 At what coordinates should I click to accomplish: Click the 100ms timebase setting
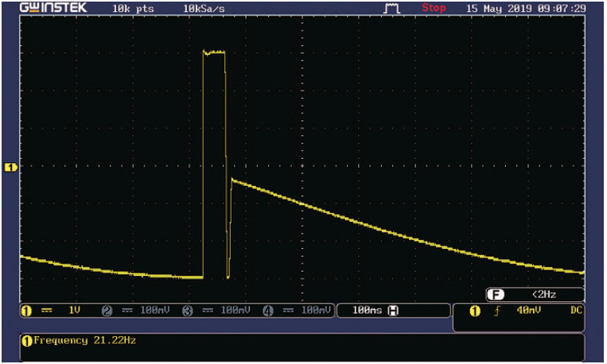pyautogui.click(x=367, y=310)
